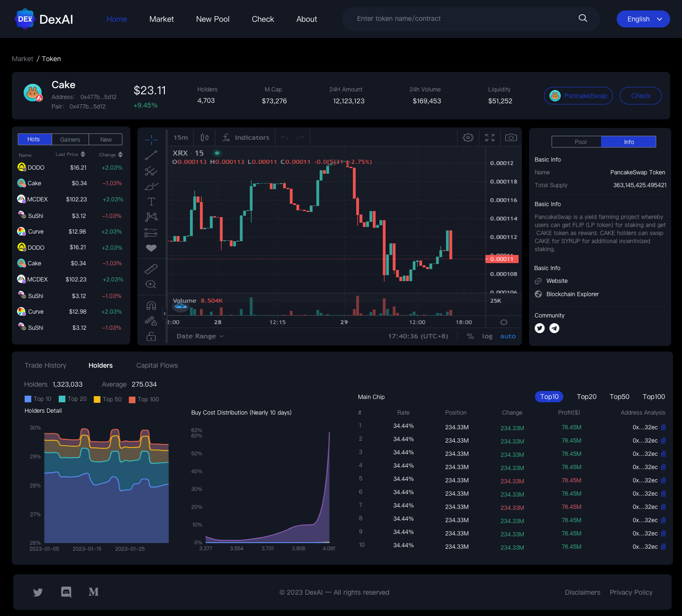The width and height of the screenshot is (682, 616).
Task: Open chart settings gear in top toolbar
Action: tap(468, 137)
